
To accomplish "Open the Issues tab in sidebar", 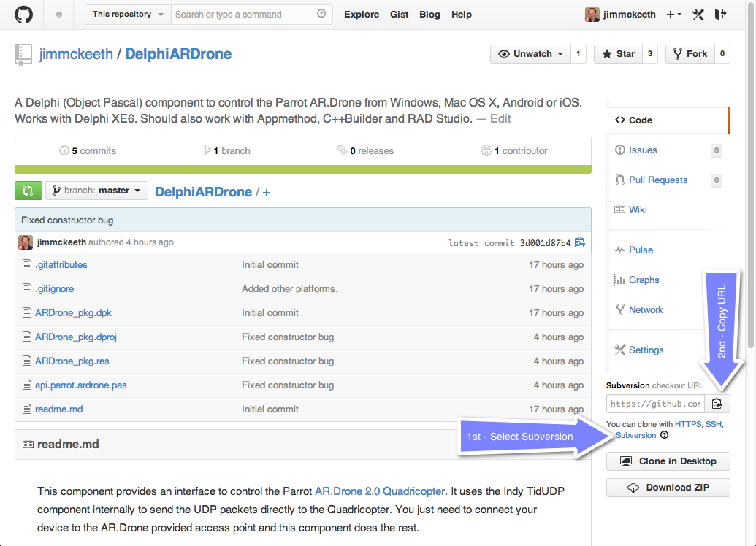I will pos(642,150).
